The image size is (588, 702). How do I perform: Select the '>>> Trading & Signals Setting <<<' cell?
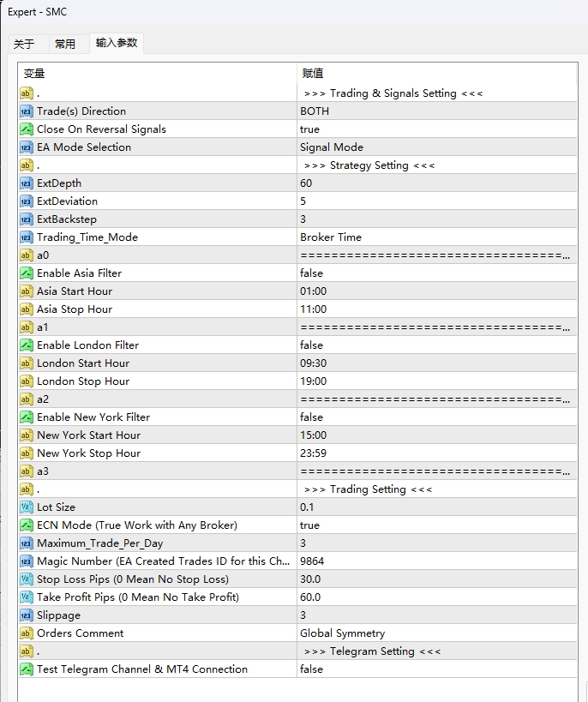point(437,93)
